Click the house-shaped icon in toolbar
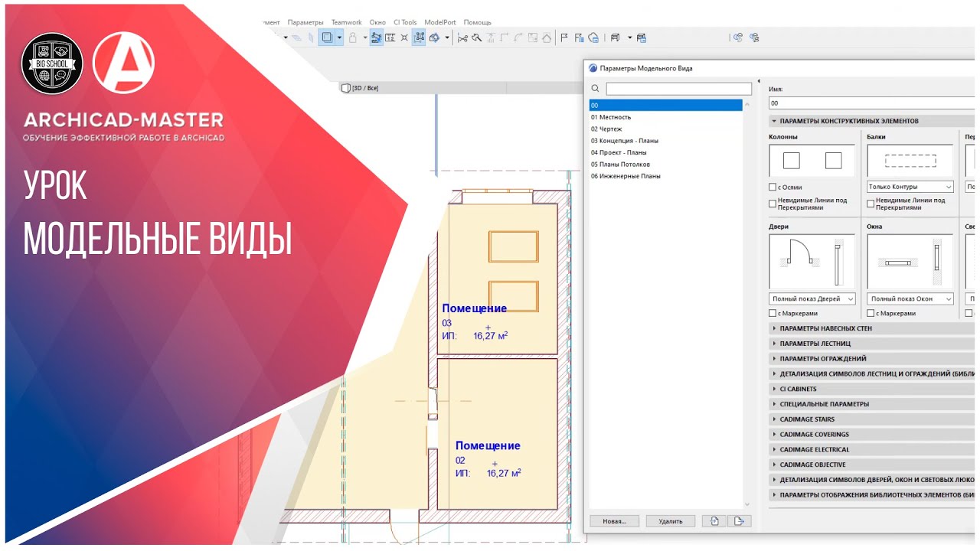The height and width of the screenshot is (551, 980). pyautogui.click(x=547, y=37)
